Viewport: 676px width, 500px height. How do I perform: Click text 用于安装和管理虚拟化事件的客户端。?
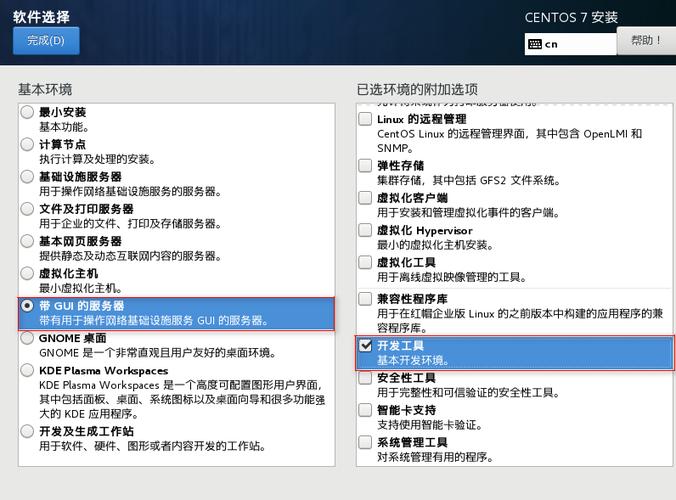pos(469,213)
